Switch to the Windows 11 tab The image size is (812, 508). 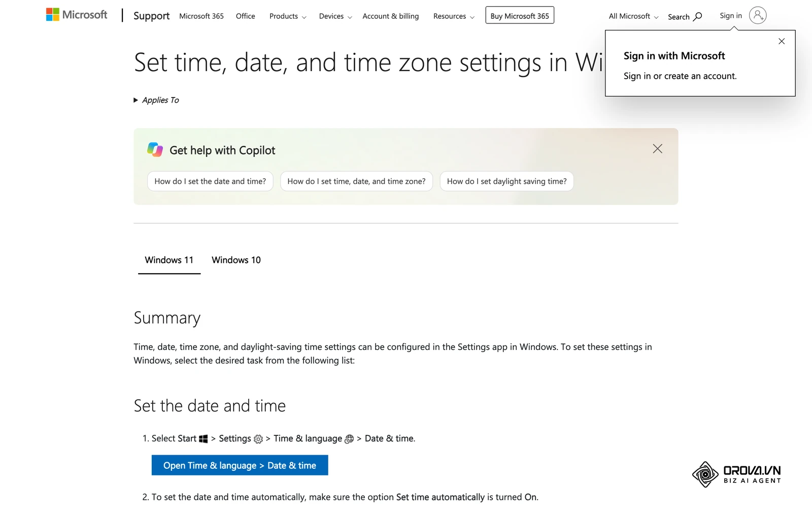coord(169,260)
